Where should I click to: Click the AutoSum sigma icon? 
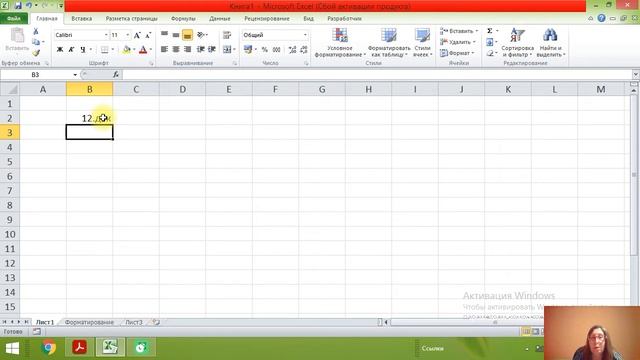490,31
